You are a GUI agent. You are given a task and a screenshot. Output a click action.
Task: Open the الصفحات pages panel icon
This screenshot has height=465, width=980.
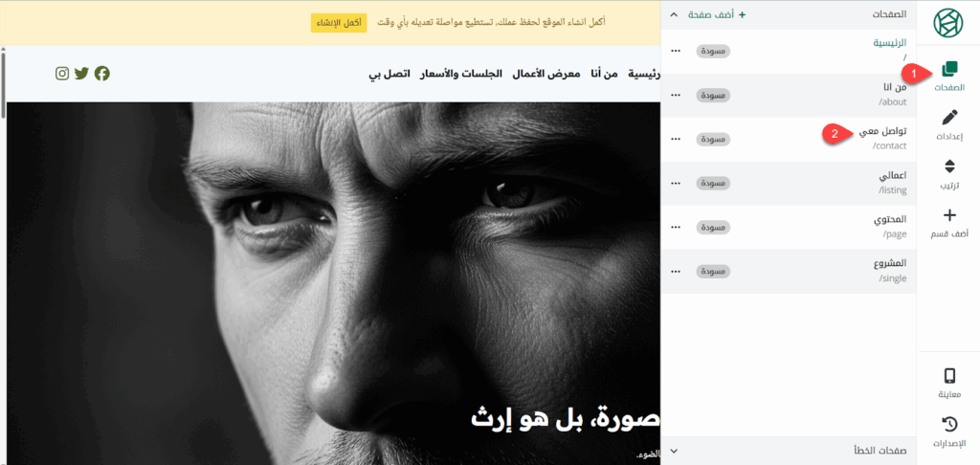click(x=949, y=70)
